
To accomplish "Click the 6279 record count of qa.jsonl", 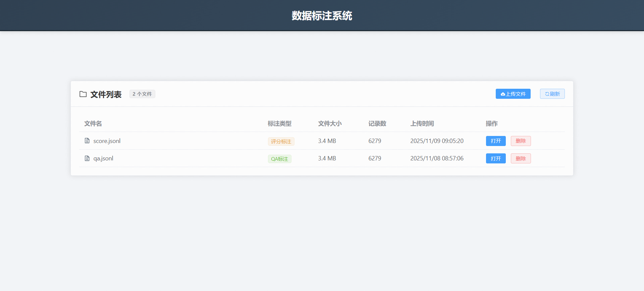I will (375, 158).
